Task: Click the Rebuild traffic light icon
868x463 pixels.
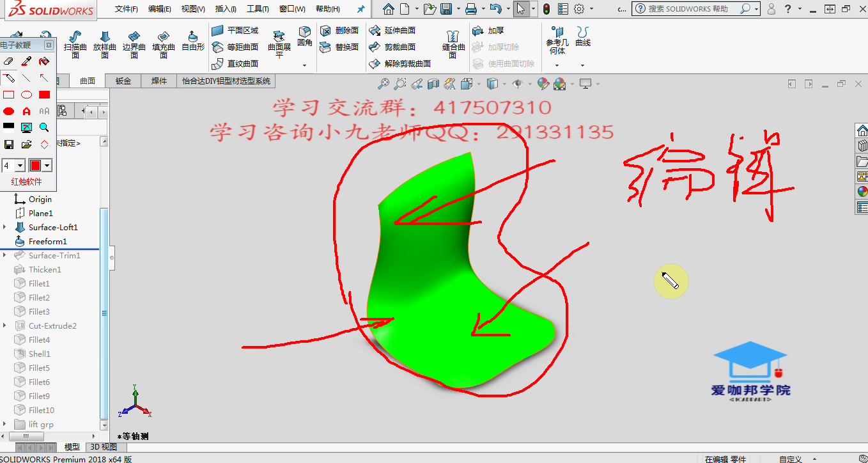Action: [546, 9]
